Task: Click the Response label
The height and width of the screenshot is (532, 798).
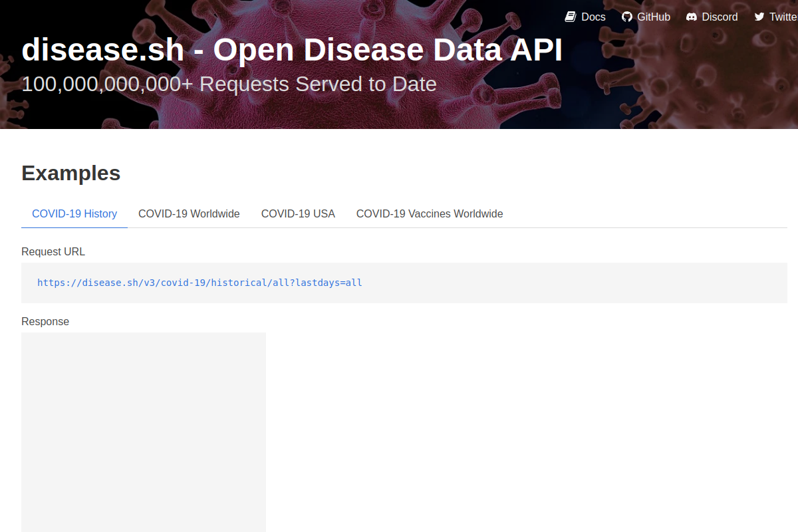Action: (x=45, y=321)
